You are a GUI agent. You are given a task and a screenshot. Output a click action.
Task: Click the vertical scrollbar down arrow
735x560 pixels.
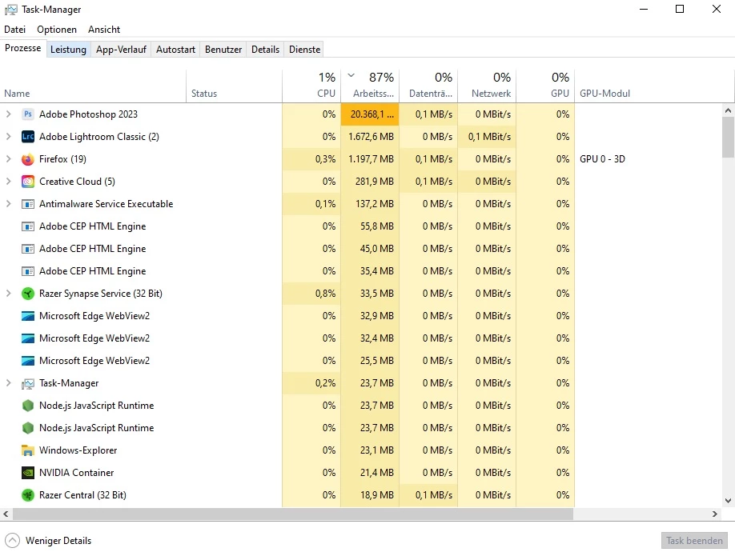click(728, 501)
